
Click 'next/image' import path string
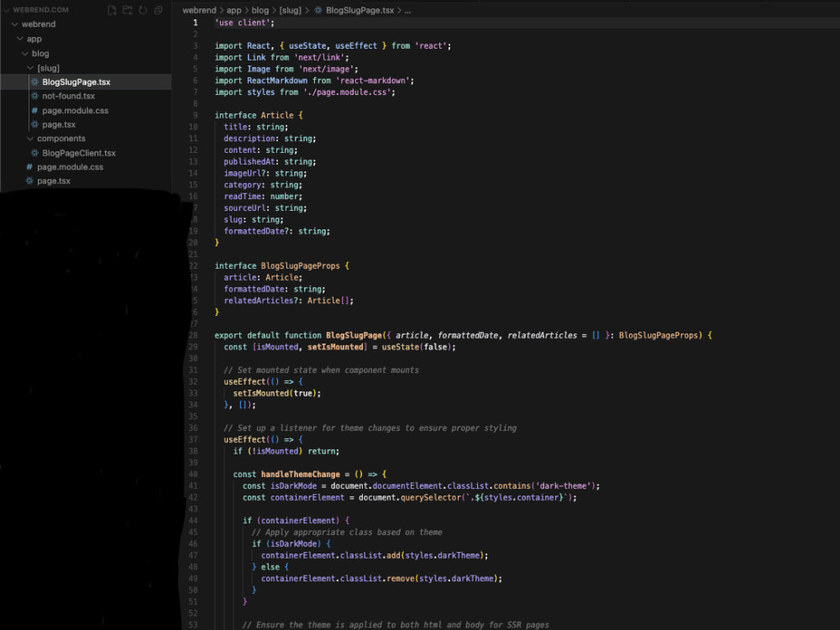(x=328, y=69)
